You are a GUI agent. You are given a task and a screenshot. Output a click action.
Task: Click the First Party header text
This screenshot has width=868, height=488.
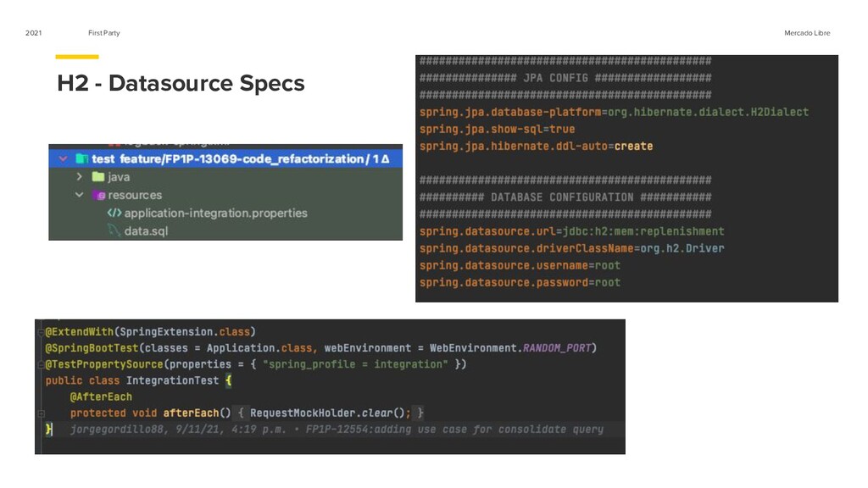tap(104, 33)
